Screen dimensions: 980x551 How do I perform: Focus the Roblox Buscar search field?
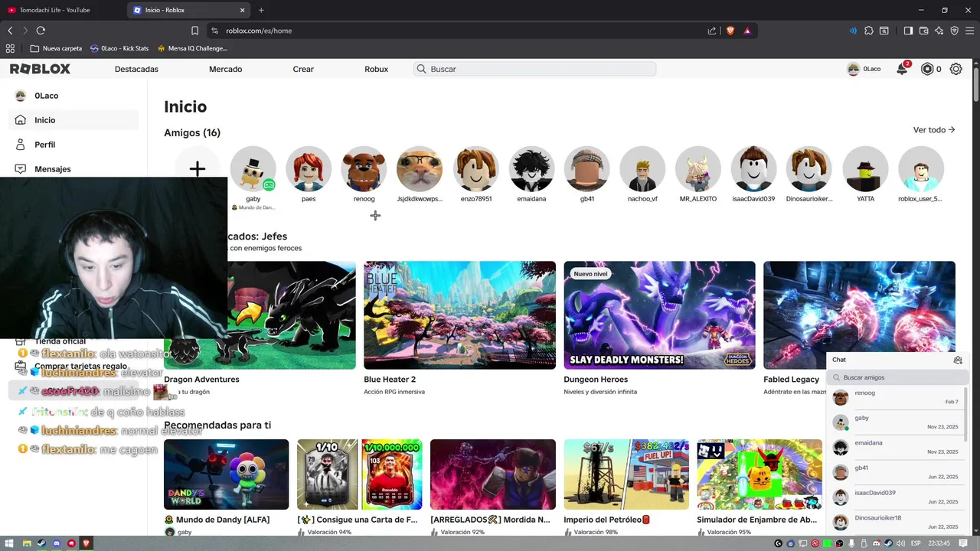pos(535,69)
